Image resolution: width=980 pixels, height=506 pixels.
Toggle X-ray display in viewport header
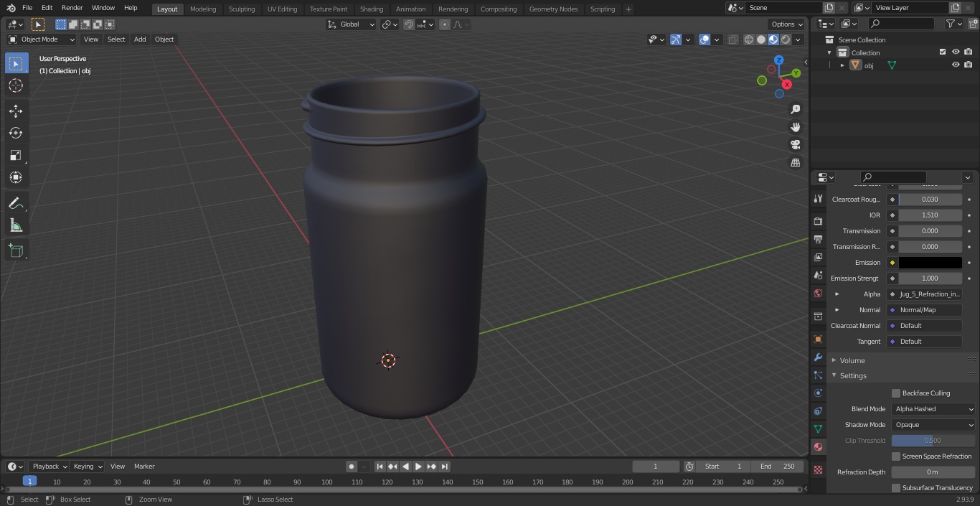click(x=732, y=39)
